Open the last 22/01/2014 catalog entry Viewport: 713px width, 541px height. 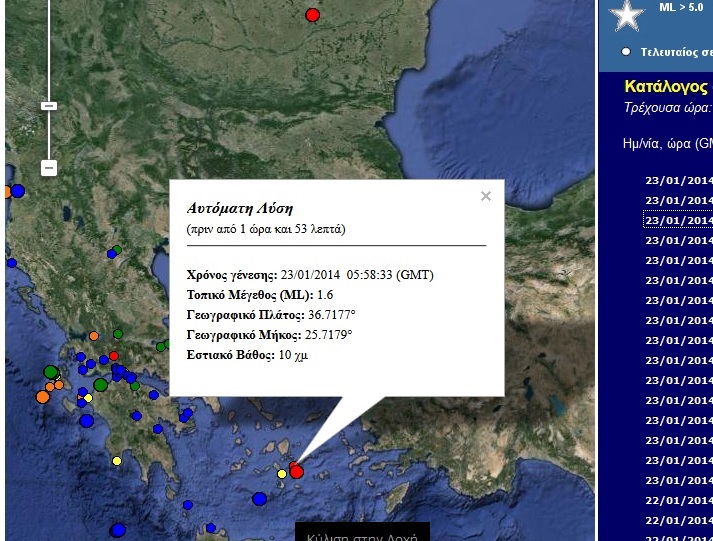pos(678,520)
